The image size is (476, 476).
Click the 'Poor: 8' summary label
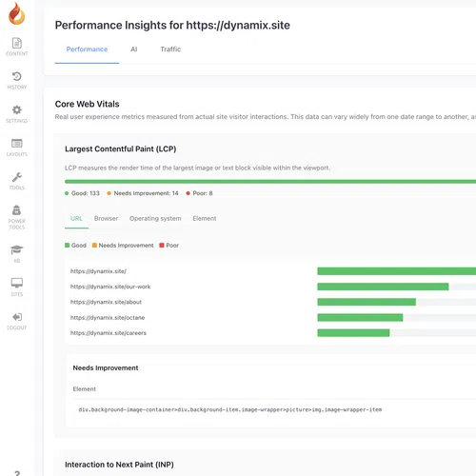point(199,193)
